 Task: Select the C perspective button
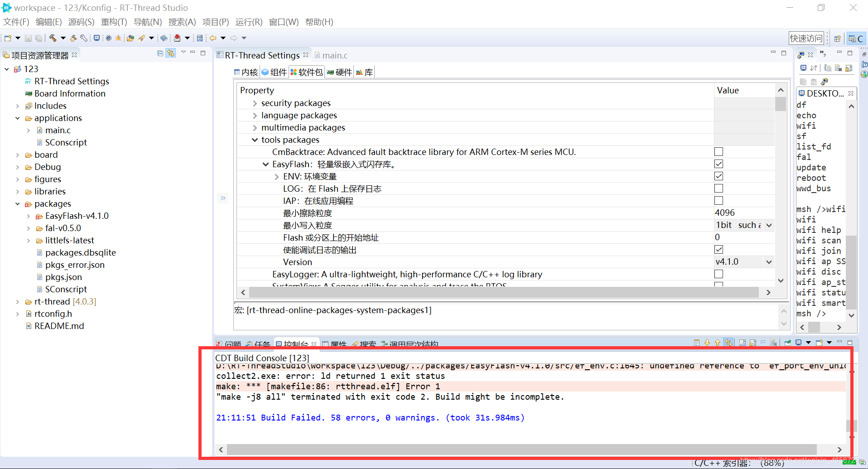tap(856, 39)
